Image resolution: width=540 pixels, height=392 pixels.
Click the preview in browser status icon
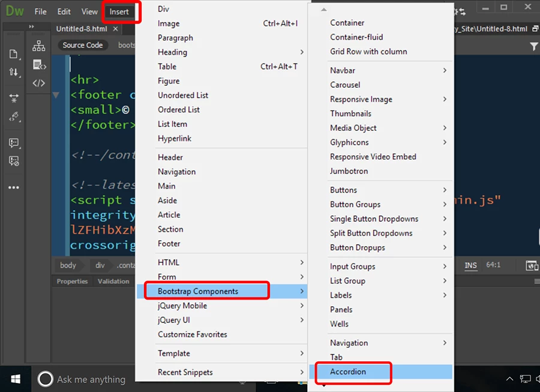point(532,265)
